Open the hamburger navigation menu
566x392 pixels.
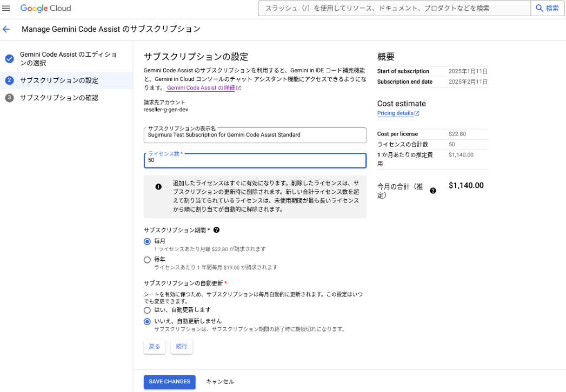click(6, 9)
